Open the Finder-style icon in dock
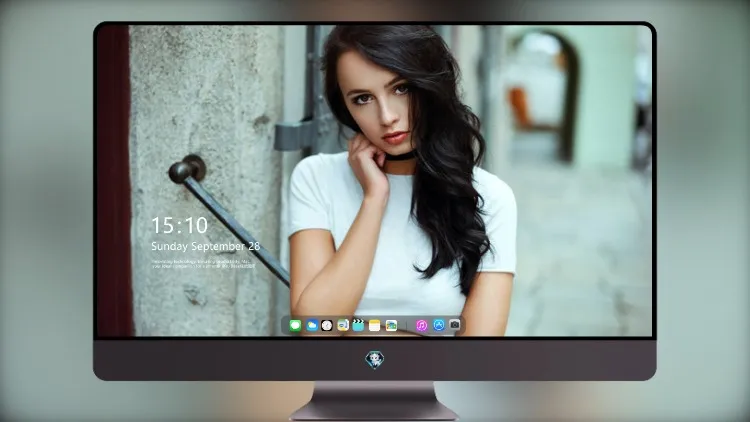 (x=343, y=325)
